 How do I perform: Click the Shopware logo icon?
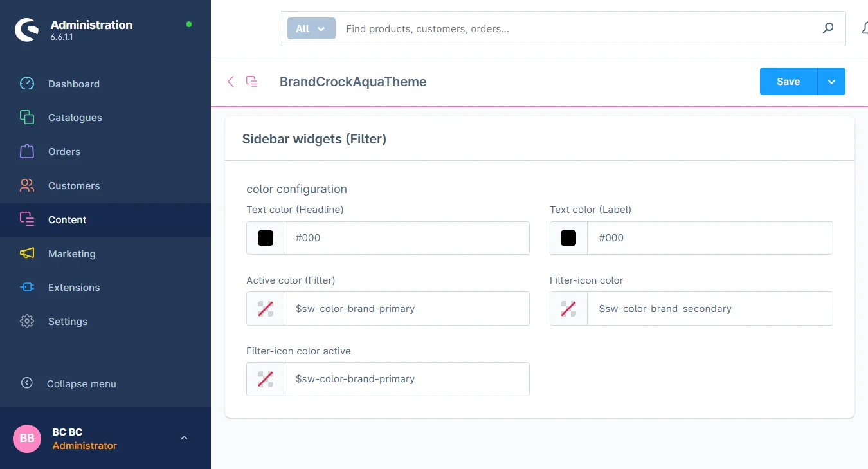tap(27, 30)
